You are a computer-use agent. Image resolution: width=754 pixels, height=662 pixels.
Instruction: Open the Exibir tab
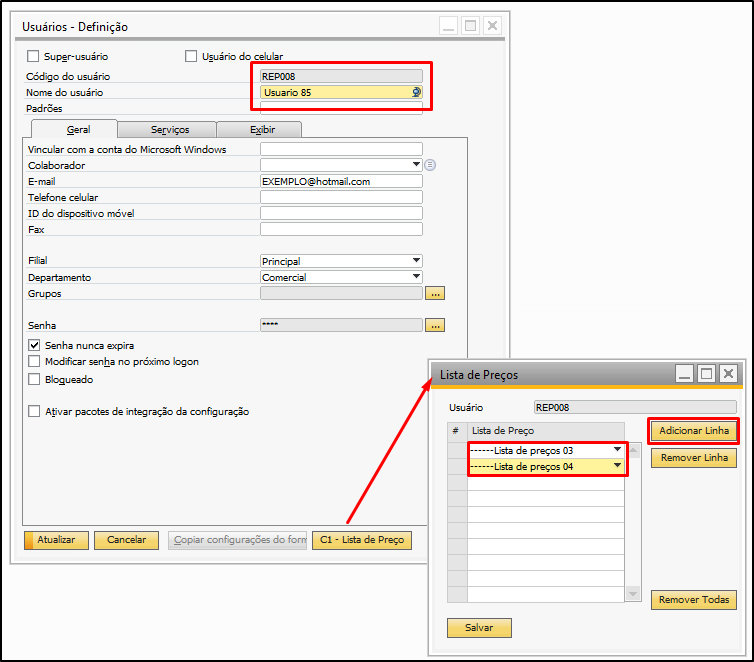coord(260,130)
